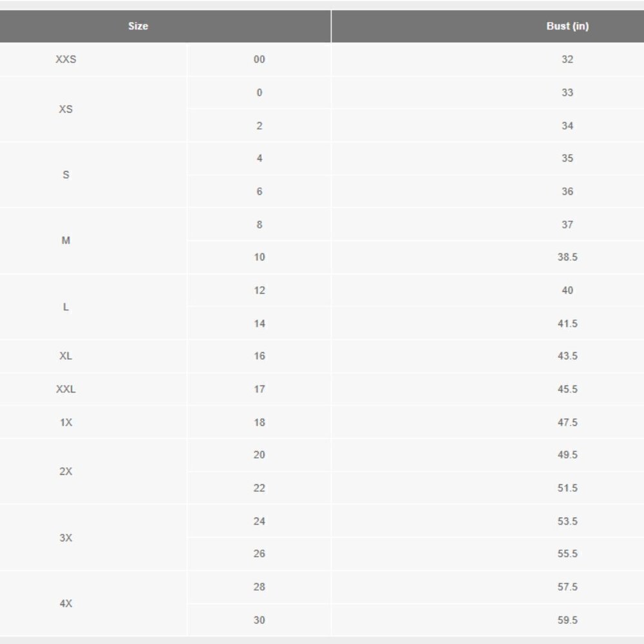Click the XL size label cell
644x644 pixels.
tap(66, 356)
